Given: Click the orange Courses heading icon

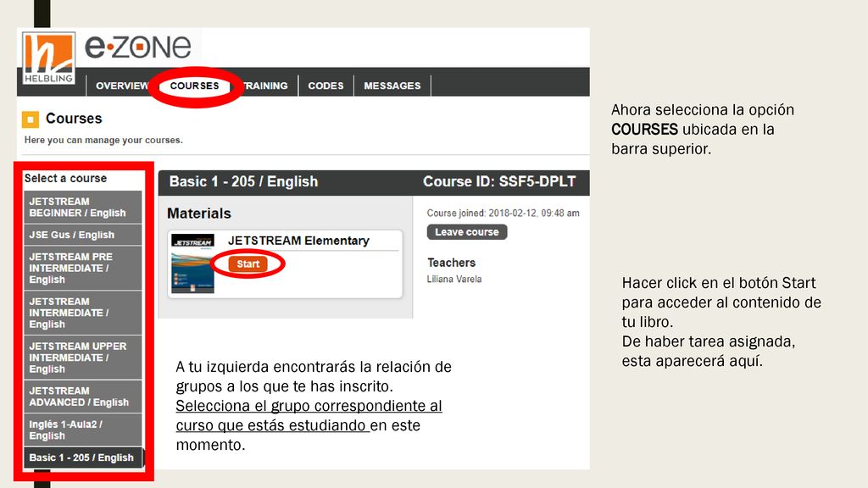Looking at the screenshot, I should pyautogui.click(x=31, y=119).
